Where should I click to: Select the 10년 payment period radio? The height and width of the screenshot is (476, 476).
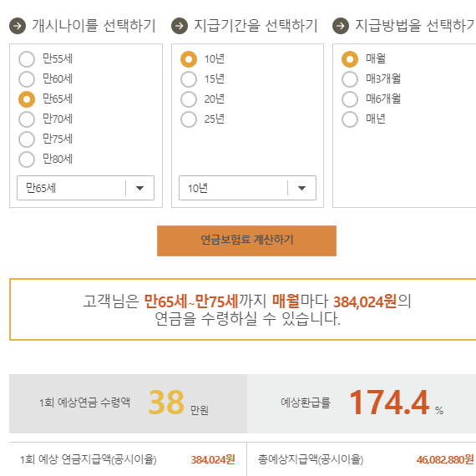(189, 59)
